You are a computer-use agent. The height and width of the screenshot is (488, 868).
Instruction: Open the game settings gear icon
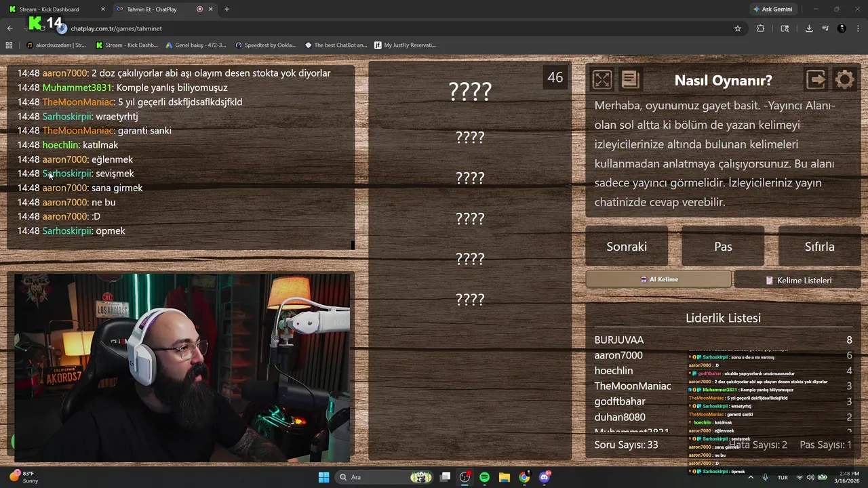[845, 80]
